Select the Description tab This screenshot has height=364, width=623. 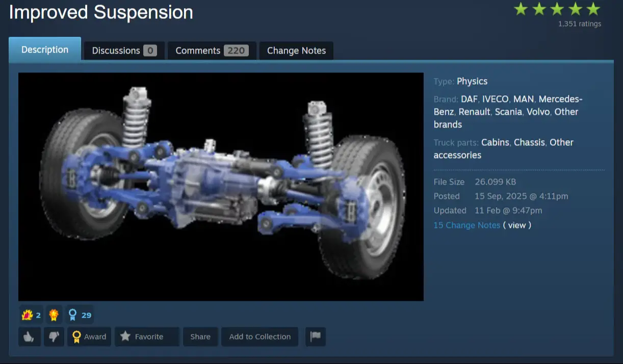tap(45, 49)
